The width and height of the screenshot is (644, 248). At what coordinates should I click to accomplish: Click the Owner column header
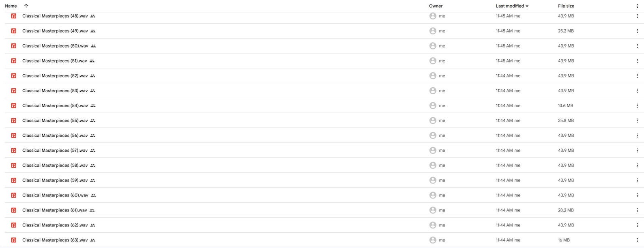[436, 6]
